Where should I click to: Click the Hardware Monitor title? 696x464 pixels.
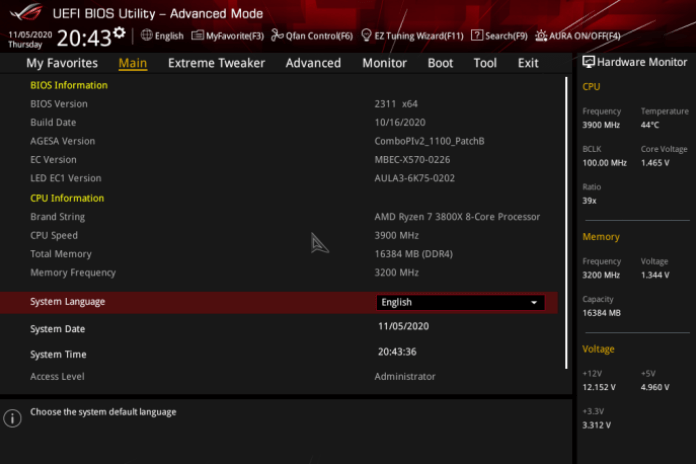(x=642, y=62)
